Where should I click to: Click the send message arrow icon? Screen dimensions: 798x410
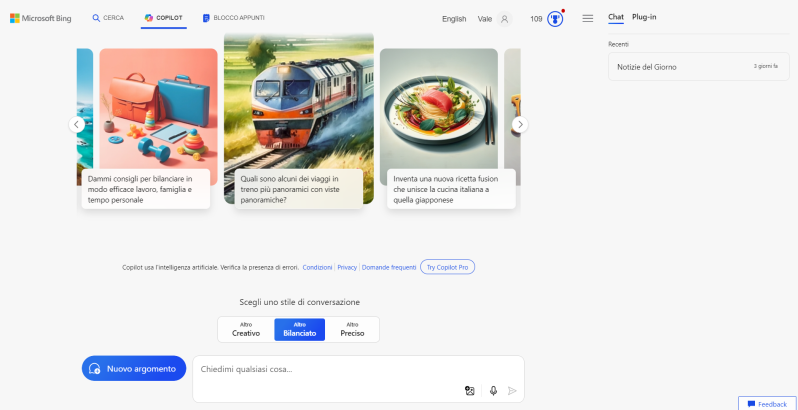(x=512, y=391)
